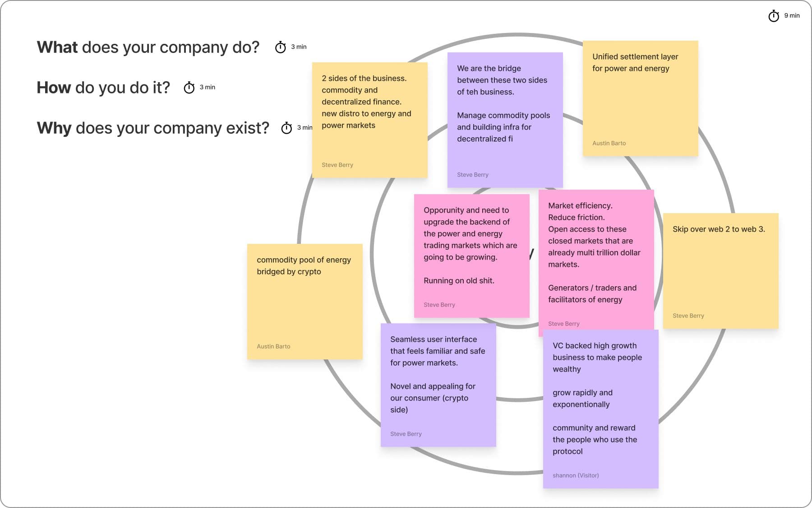This screenshot has height=508, width=812.
Task: Click "3 min" label beside "How do you do it?"
Action: click(x=208, y=87)
